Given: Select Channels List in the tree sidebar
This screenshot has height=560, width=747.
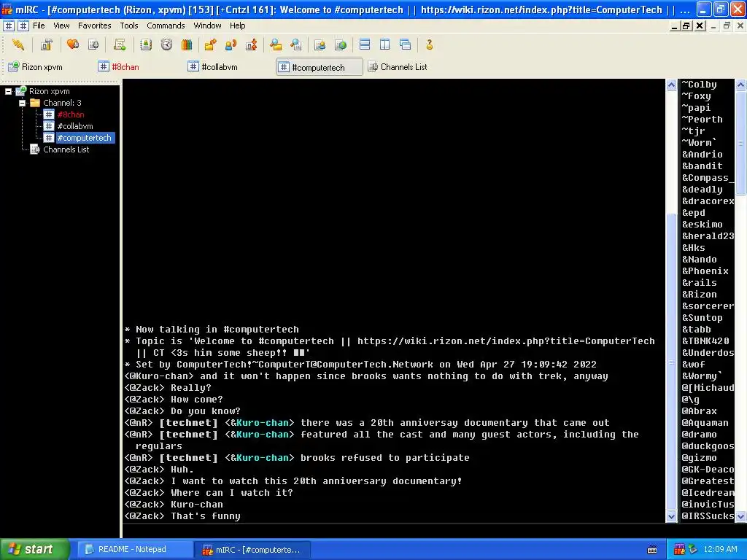Looking at the screenshot, I should tap(66, 149).
